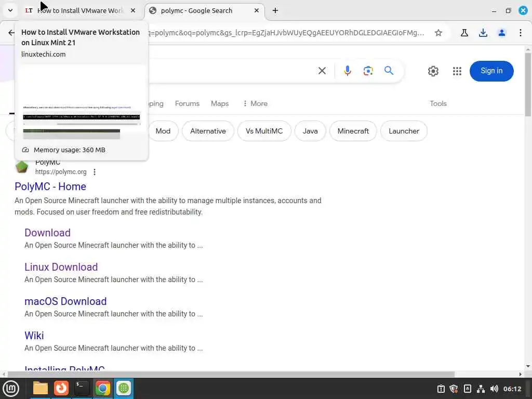Clear the search box with the X

pyautogui.click(x=322, y=71)
